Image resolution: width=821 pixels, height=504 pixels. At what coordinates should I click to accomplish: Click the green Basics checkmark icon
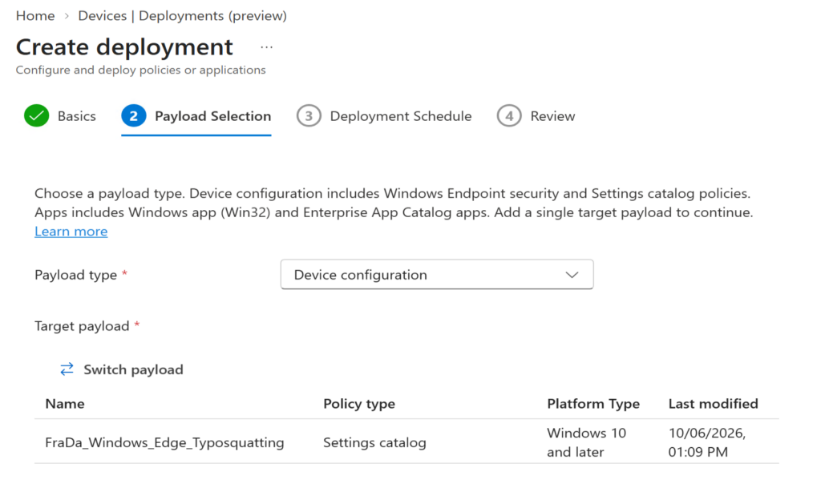(37, 115)
